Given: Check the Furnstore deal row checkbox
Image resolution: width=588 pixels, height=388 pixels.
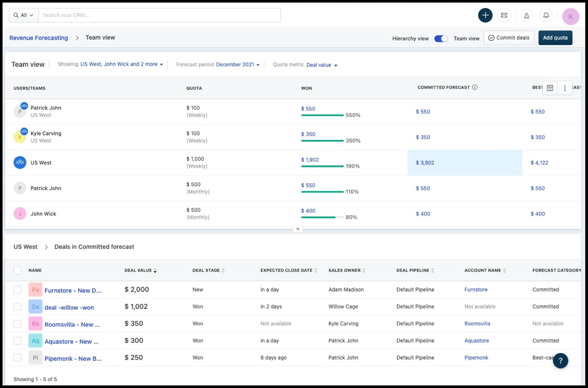Looking at the screenshot, I should [x=17, y=290].
